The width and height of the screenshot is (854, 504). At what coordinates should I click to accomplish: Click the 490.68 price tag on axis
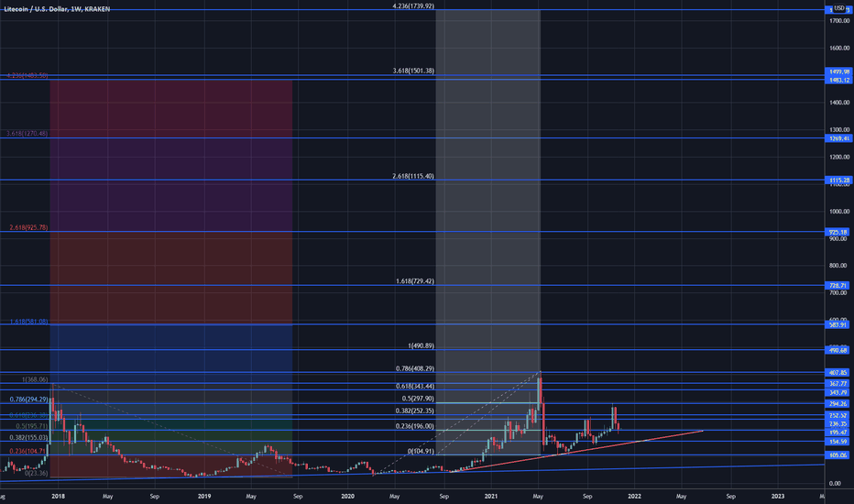coord(838,350)
